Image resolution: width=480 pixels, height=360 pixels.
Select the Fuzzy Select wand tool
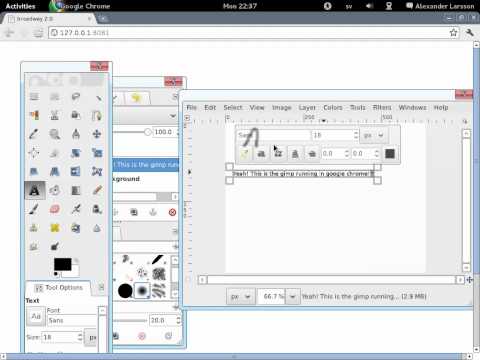97,97
